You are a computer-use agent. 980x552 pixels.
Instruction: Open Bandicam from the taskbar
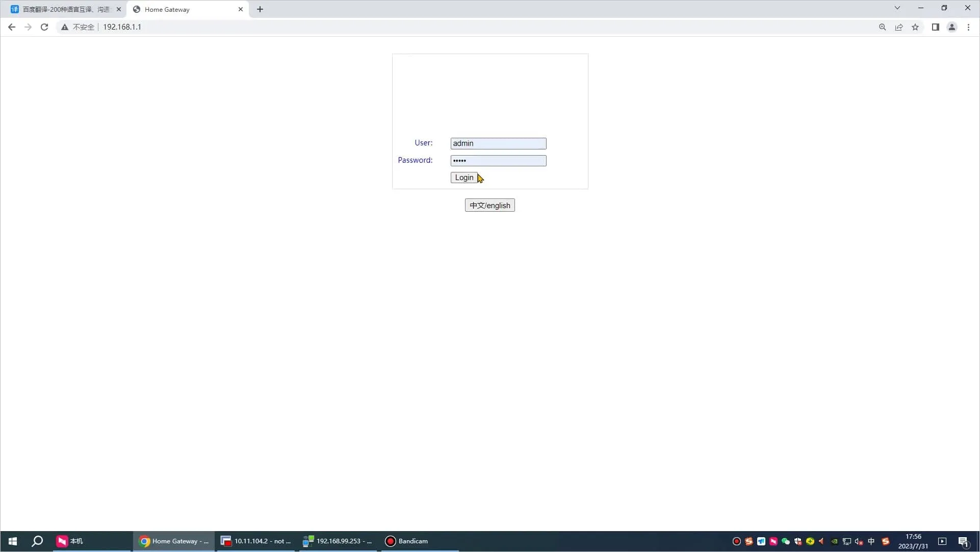[x=407, y=541]
